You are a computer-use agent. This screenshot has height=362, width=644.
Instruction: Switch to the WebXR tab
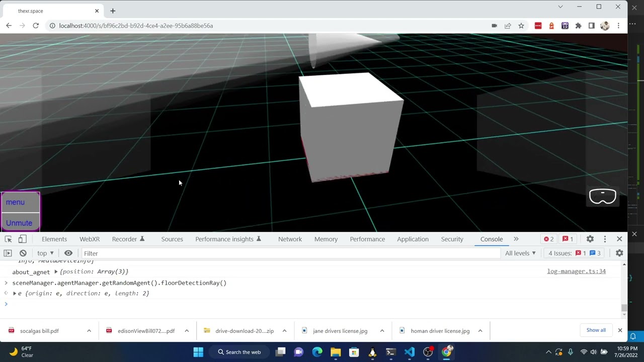(x=90, y=239)
